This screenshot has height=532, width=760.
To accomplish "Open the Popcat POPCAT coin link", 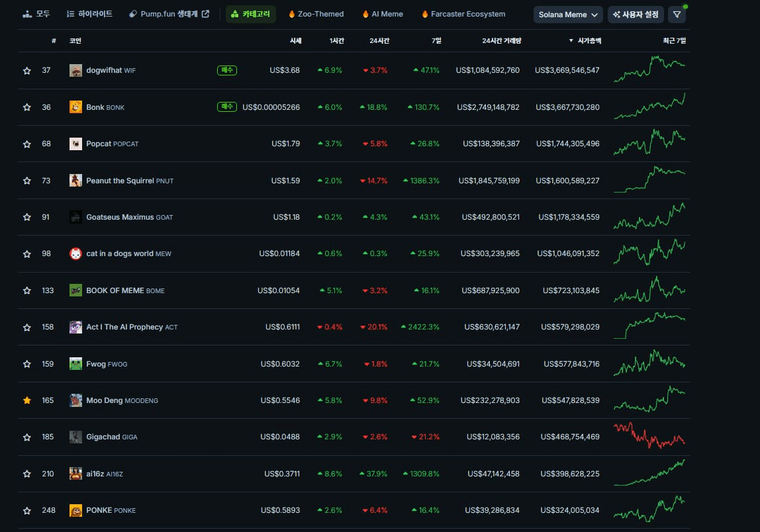I will click(113, 144).
